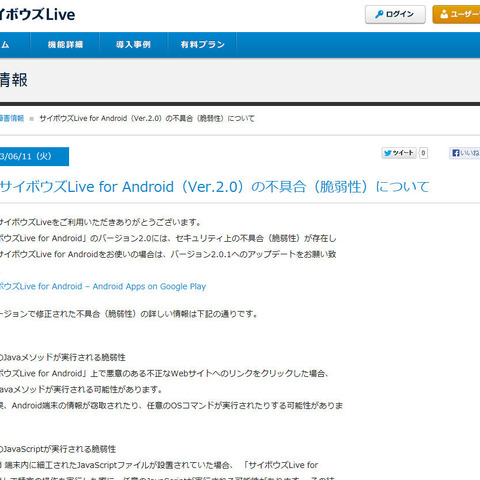Click the Facebook f icon

(455, 153)
